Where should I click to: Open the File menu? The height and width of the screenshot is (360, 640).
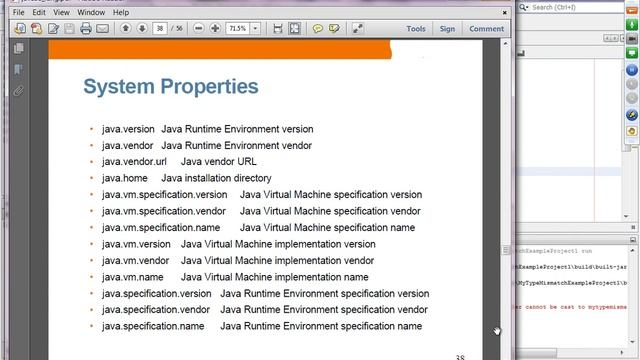19,12
